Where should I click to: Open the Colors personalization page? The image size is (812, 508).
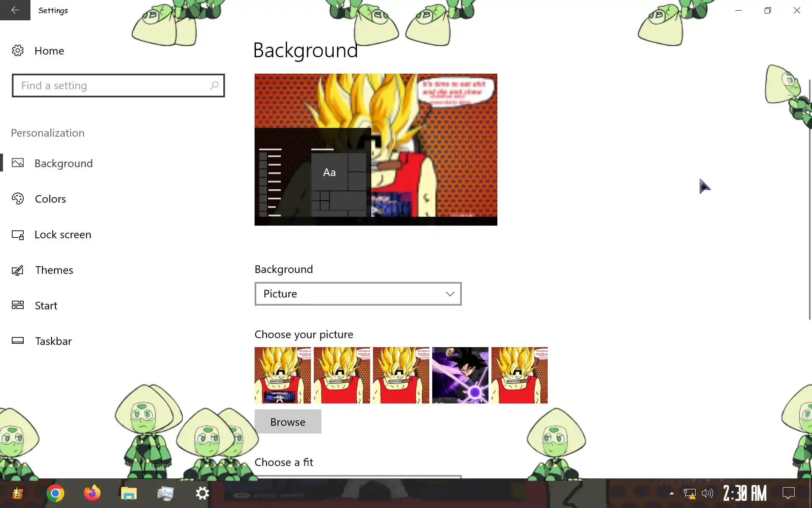50,199
